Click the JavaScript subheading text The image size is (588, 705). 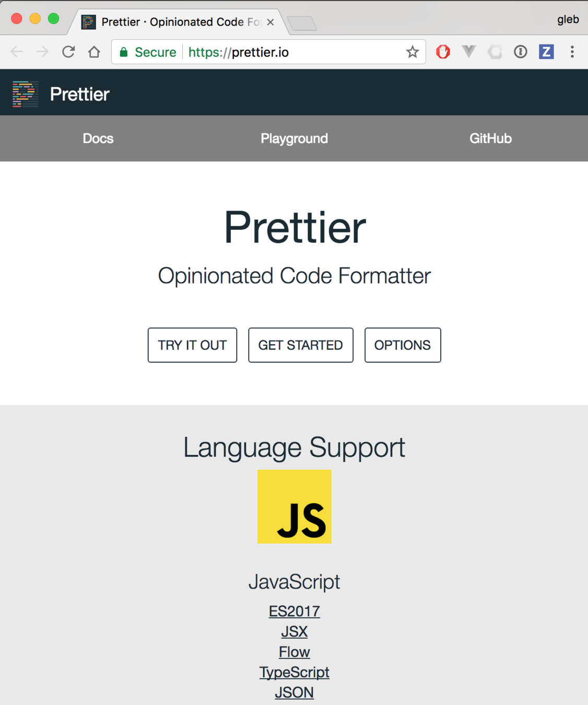(x=295, y=582)
